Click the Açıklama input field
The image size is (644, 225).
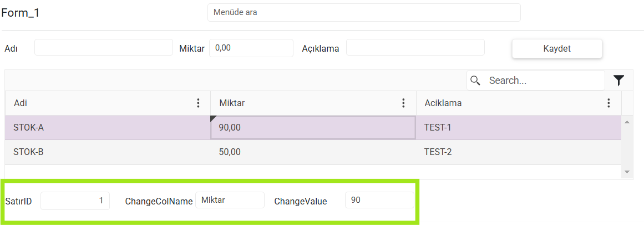pos(415,47)
